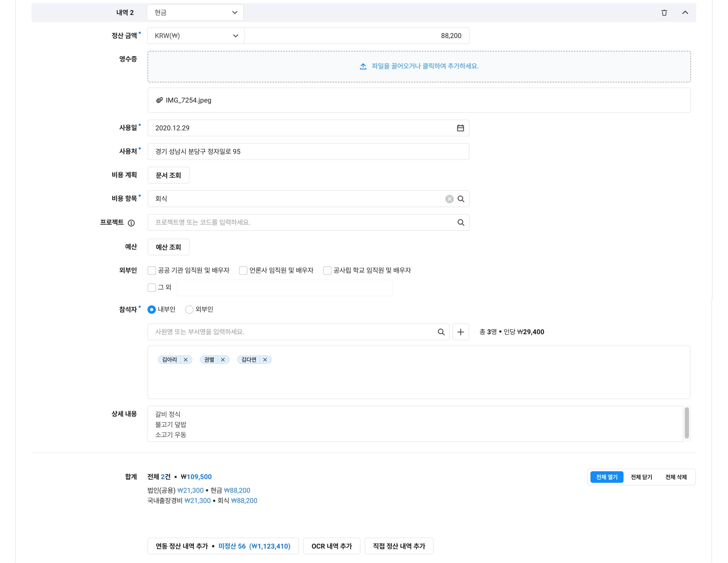This screenshot has width=728, height=563.
Task: Select the 전체 열기 option
Action: 607,477
